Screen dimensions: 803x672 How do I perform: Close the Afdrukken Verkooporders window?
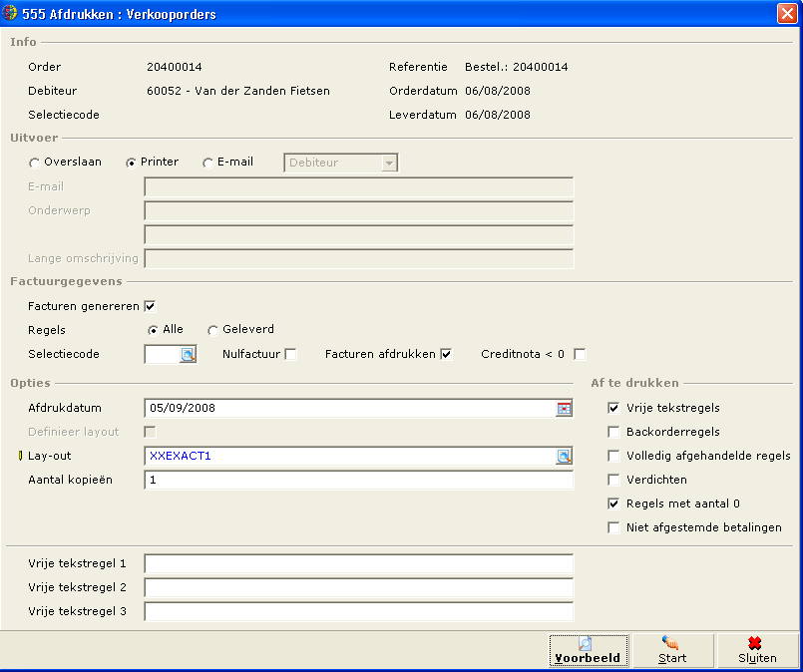point(787,13)
